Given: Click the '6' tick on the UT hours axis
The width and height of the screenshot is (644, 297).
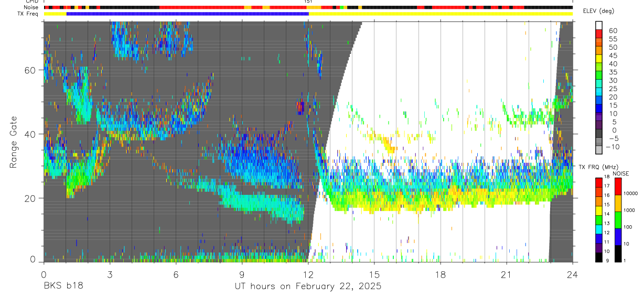Looking at the screenshot, I should pyautogui.click(x=176, y=274).
